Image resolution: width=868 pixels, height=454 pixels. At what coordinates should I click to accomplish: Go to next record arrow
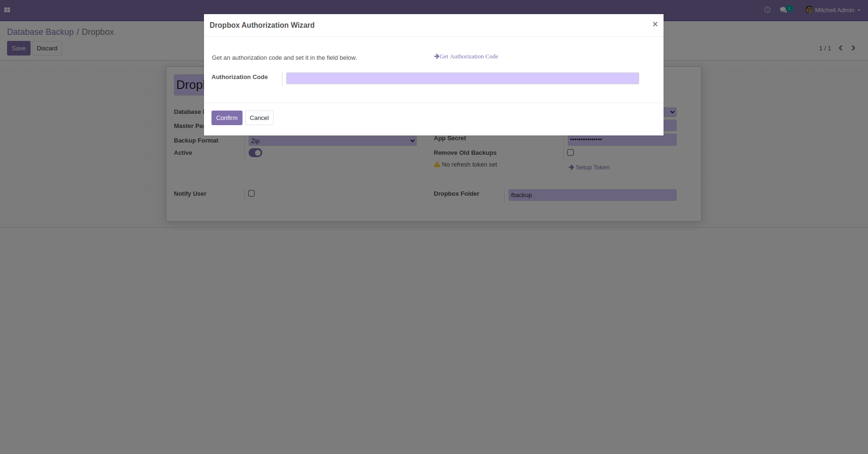[x=853, y=48]
